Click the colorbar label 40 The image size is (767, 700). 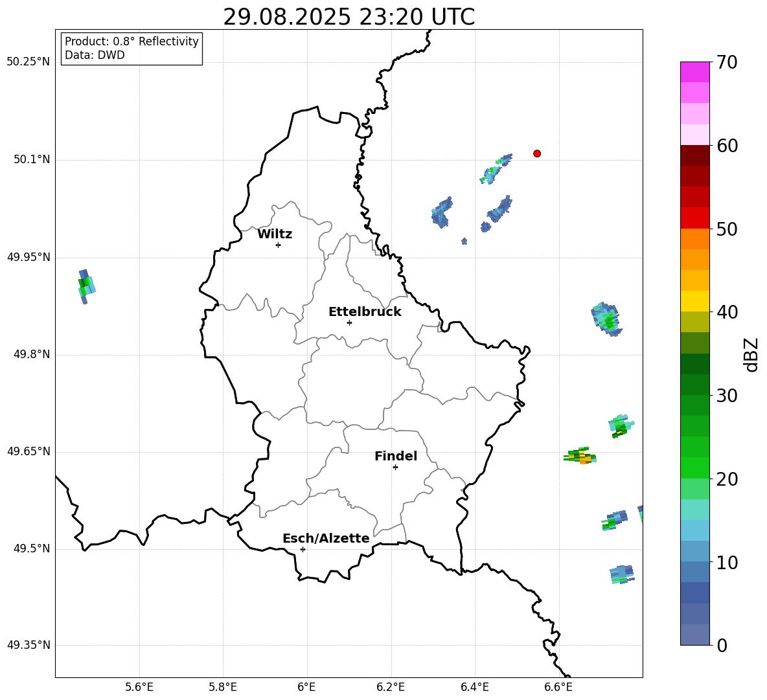coord(727,312)
